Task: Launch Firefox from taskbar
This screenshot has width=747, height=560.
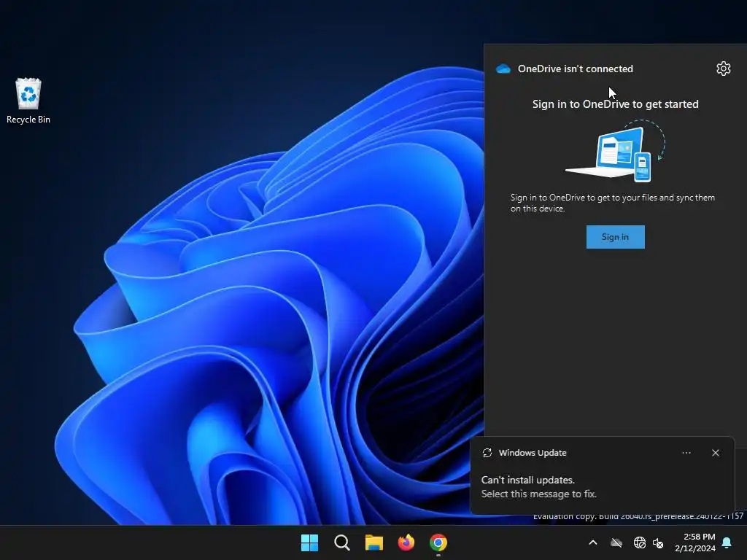Action: 406,542
